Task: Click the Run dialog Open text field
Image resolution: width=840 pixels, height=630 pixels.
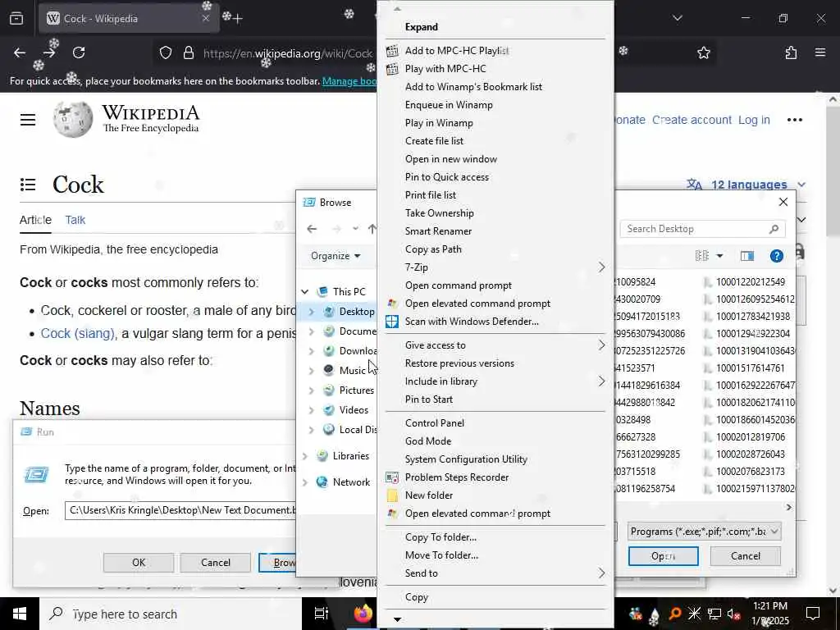Action: 180,510
